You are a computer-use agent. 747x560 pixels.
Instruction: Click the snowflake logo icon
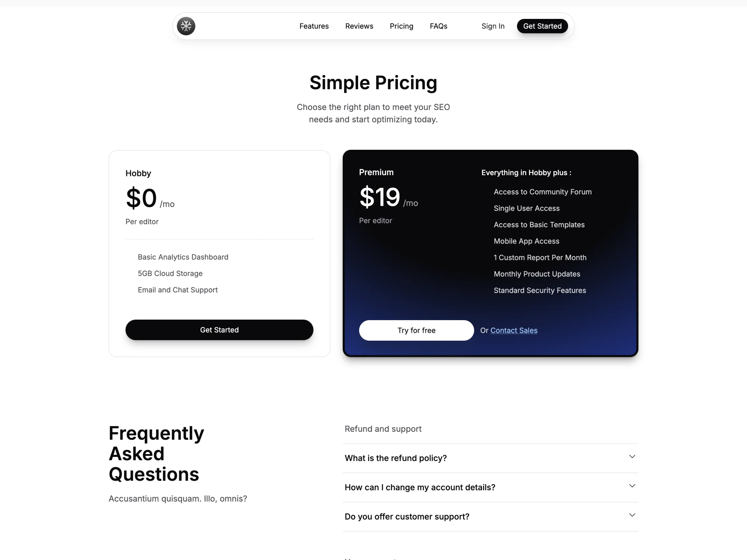point(186,26)
